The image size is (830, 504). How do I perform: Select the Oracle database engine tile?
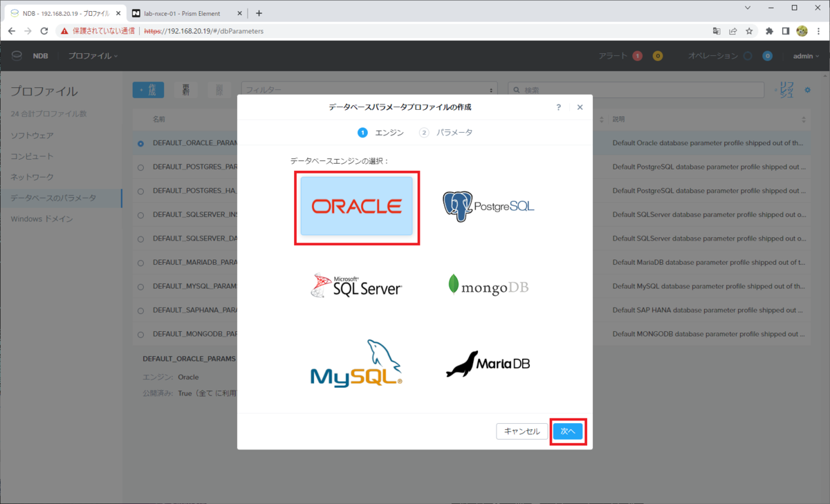click(357, 206)
